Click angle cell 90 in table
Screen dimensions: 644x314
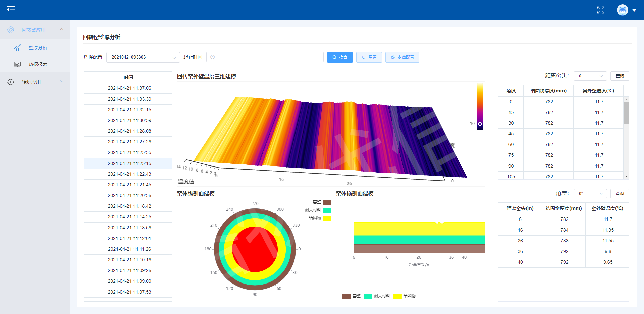coord(511,166)
